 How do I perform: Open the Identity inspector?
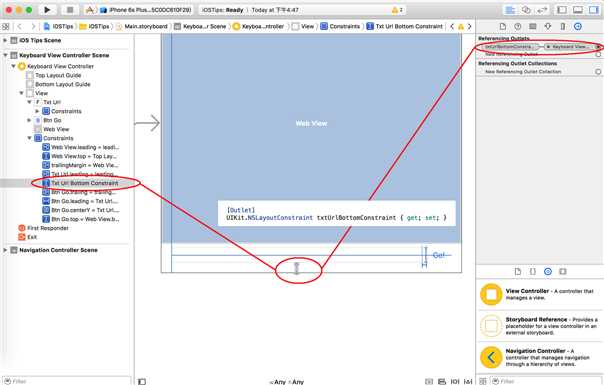click(533, 26)
